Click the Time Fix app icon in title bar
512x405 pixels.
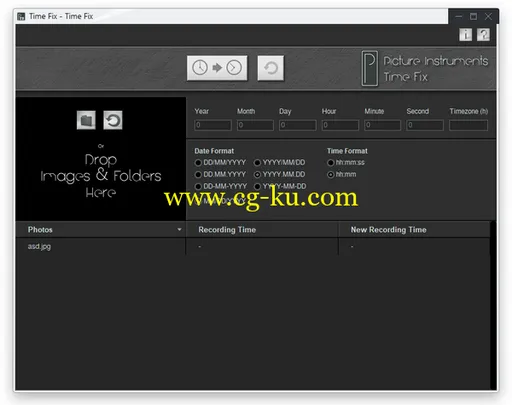[x=21, y=16]
